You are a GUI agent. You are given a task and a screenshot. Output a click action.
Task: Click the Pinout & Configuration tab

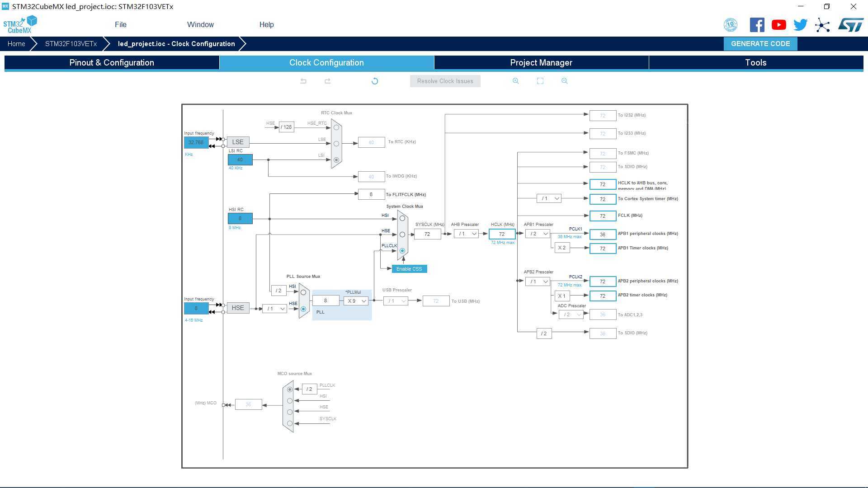112,62
